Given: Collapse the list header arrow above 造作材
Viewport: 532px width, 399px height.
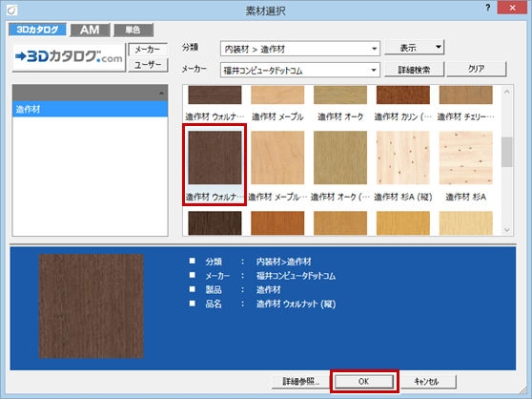Looking at the screenshot, I should click(161, 93).
